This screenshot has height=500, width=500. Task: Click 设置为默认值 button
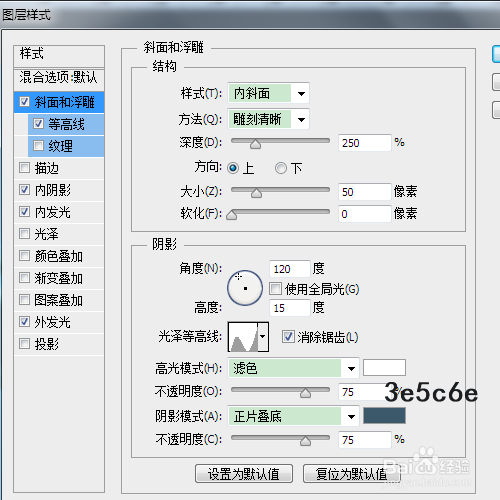coord(244,474)
